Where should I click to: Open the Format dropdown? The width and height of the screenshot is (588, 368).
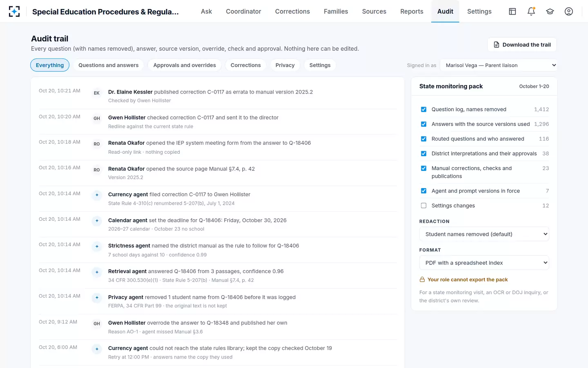[x=484, y=263]
